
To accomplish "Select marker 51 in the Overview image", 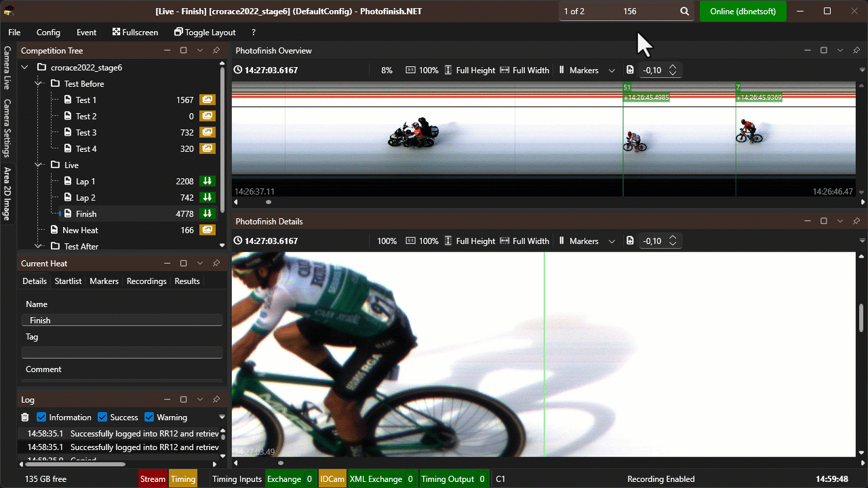I will [627, 87].
